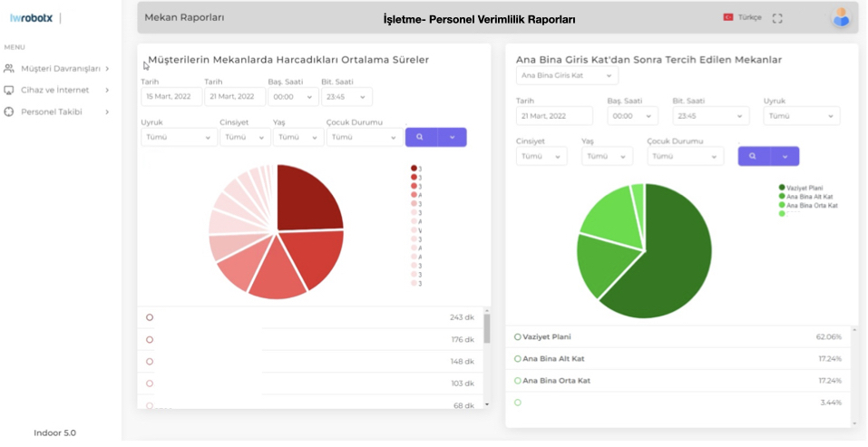The height and width of the screenshot is (447, 868).
Task: Open the Ana Bina Giris Kat dropdown
Action: 567,76
